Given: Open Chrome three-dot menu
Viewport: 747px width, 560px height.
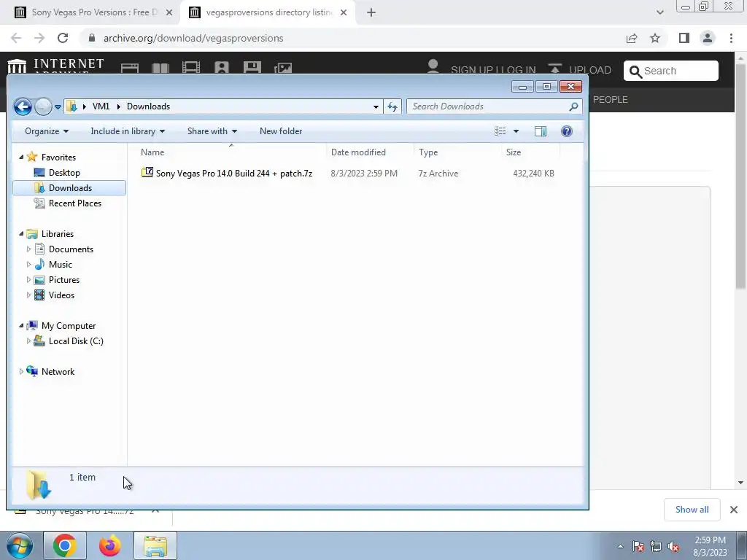Looking at the screenshot, I should pos(731,38).
